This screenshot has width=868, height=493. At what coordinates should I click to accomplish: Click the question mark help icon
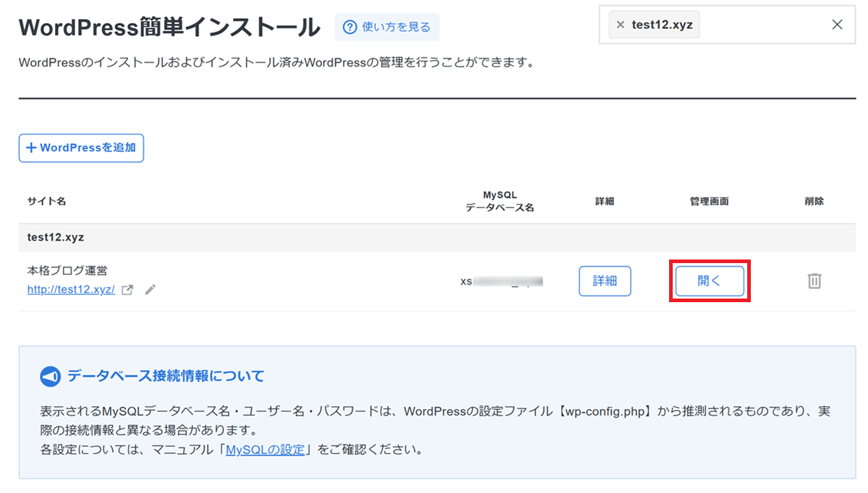click(350, 27)
